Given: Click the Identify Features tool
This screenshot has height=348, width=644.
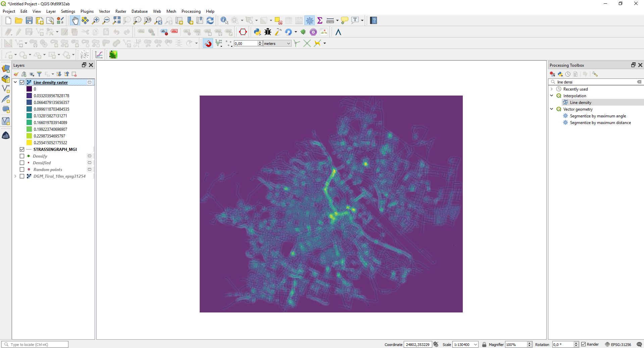Looking at the screenshot, I should point(224,21).
